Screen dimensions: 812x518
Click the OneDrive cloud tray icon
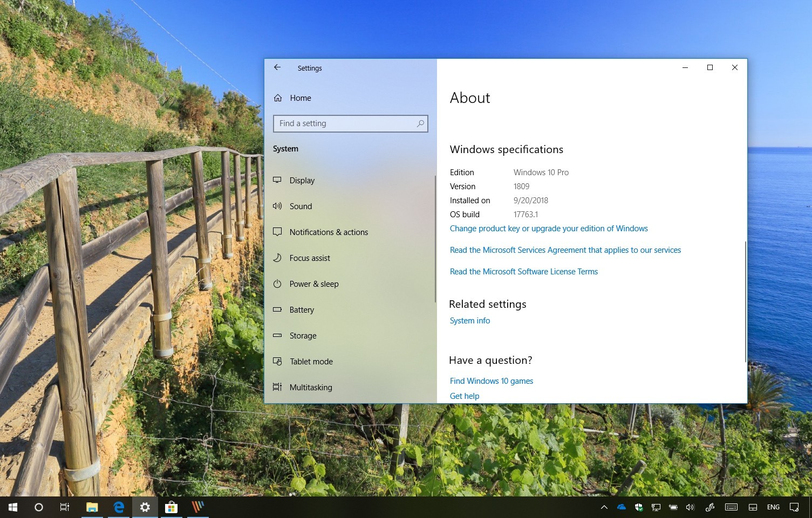pos(622,507)
